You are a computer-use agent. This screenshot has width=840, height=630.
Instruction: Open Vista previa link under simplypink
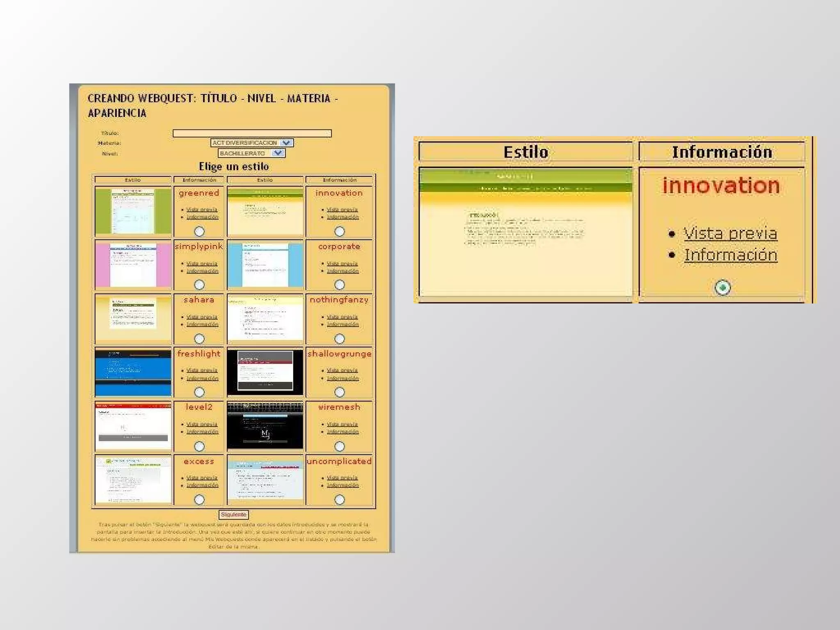pyautogui.click(x=202, y=264)
